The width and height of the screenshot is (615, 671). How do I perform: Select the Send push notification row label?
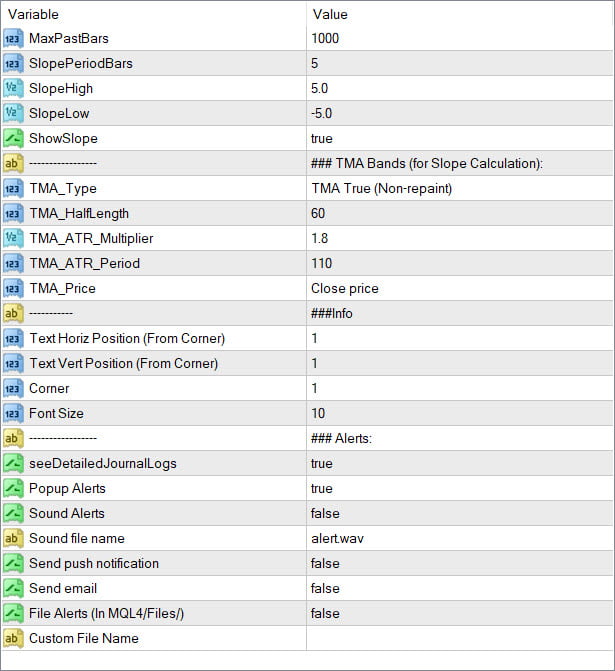click(x=94, y=564)
